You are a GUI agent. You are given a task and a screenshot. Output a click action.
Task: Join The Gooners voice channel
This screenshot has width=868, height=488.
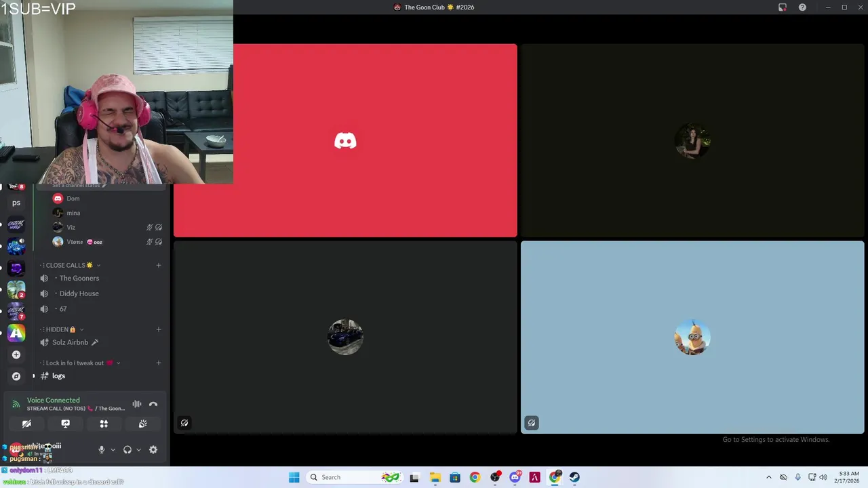[102, 278]
